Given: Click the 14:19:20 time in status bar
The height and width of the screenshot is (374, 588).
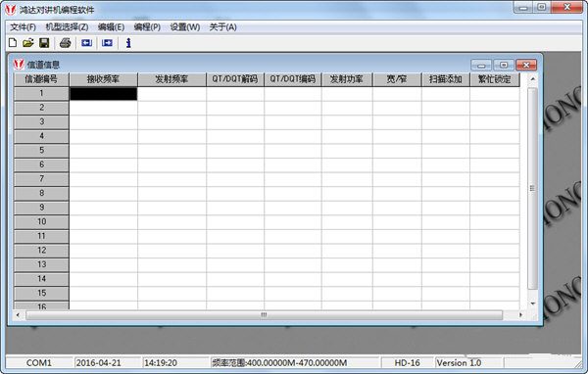Looking at the screenshot, I should pyautogui.click(x=161, y=363).
